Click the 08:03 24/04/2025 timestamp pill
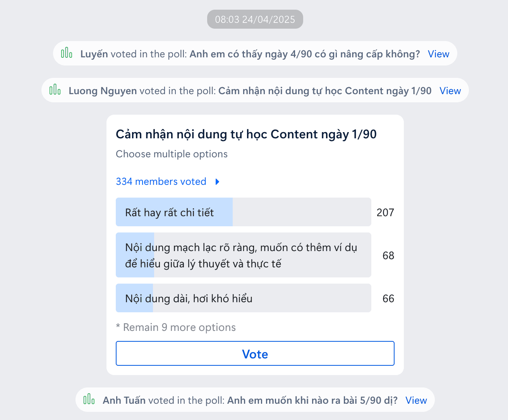 click(255, 19)
